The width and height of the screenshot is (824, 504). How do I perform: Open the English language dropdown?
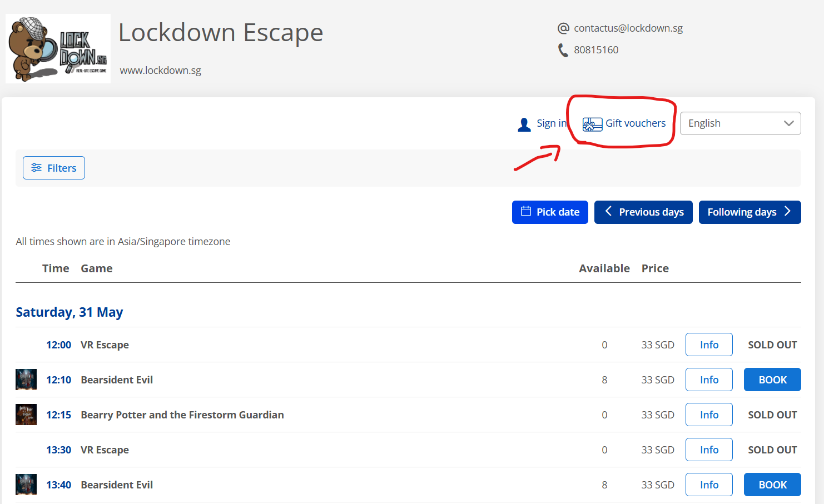tap(740, 123)
